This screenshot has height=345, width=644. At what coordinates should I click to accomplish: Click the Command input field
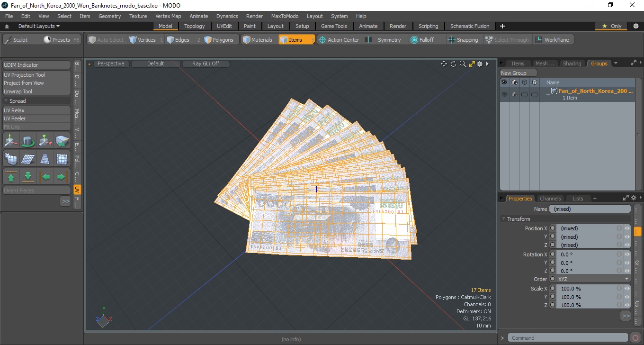point(568,338)
